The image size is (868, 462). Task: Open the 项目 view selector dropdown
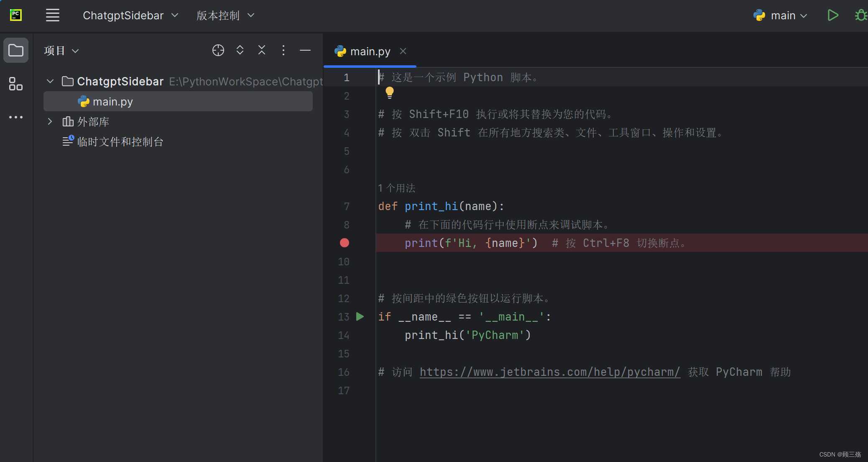61,51
